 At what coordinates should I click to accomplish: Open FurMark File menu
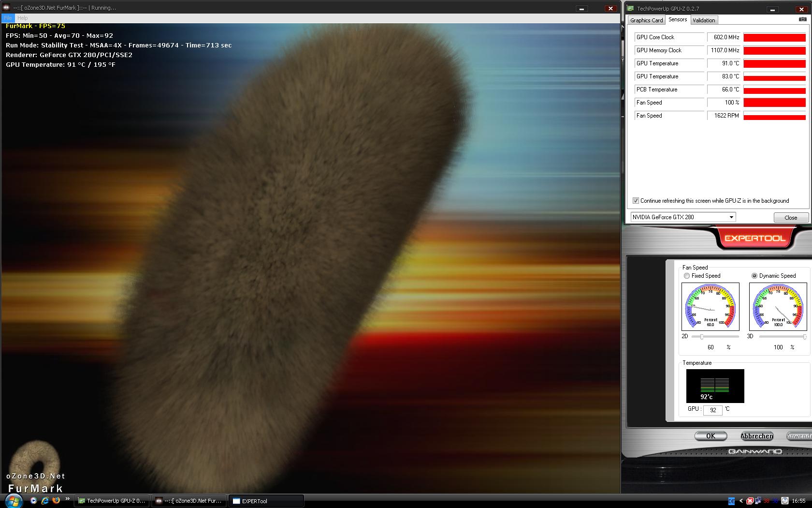8,18
